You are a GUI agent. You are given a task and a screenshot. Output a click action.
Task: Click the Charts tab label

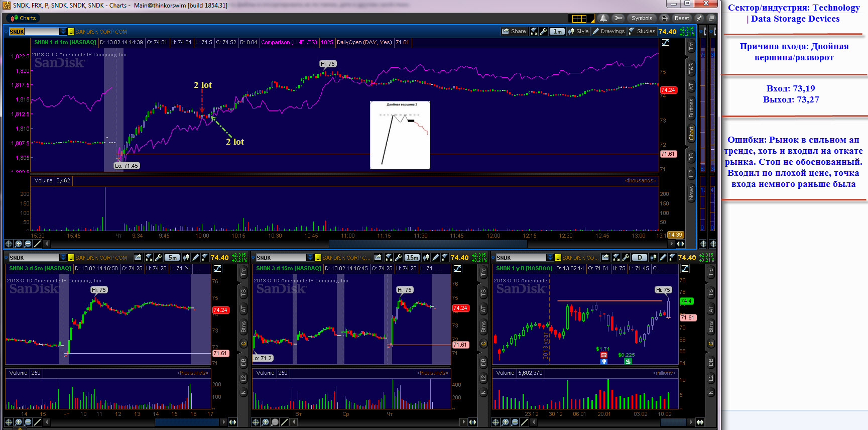[x=28, y=18]
